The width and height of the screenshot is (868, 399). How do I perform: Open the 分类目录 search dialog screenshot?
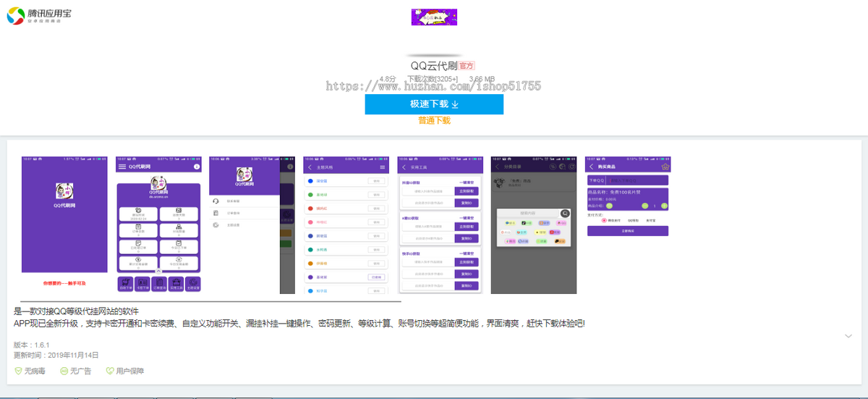tap(534, 224)
